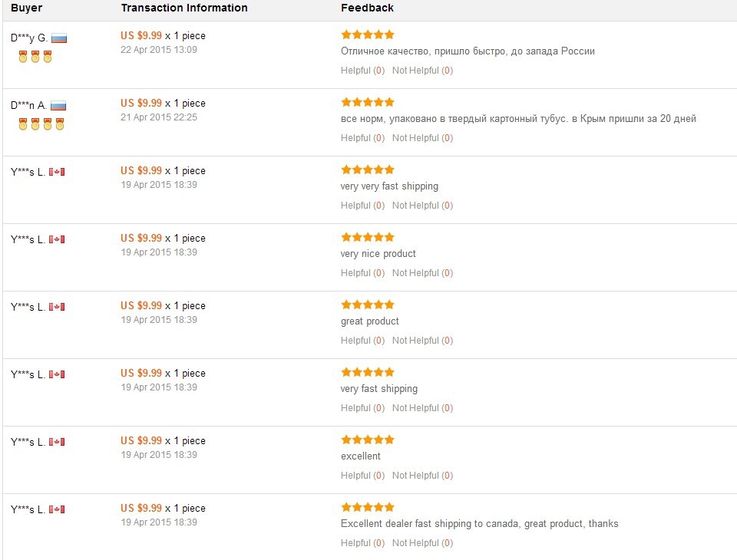
Task: Click the Feedback column header
Action: click(367, 8)
